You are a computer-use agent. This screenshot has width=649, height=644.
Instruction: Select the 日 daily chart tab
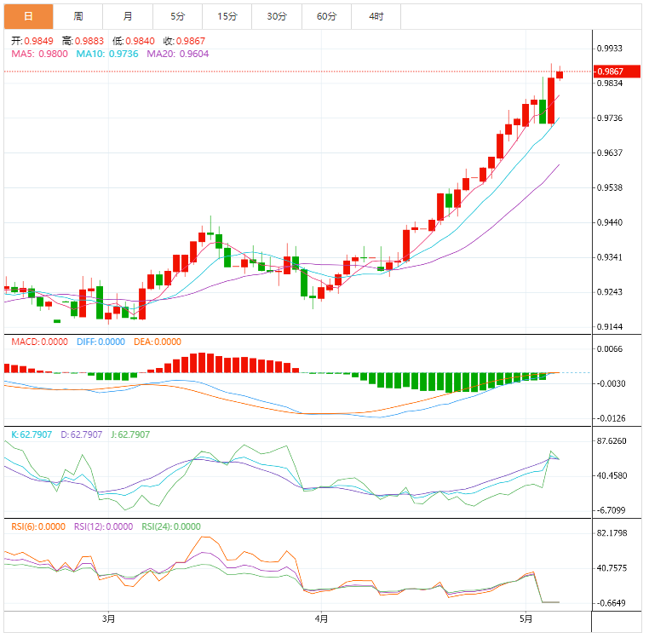pos(29,16)
